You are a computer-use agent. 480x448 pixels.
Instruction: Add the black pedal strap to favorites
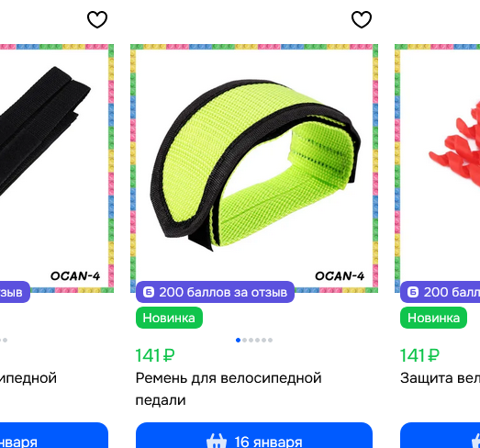[x=97, y=19]
